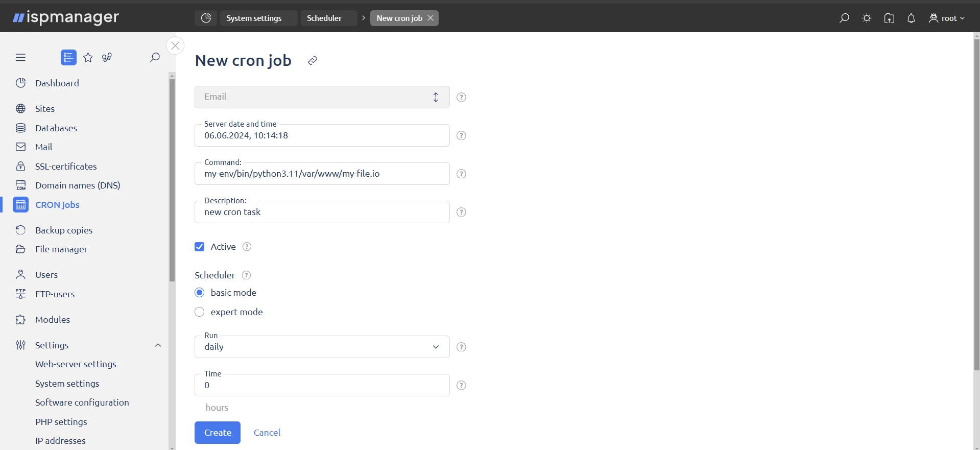The width and height of the screenshot is (980, 450).
Task: Open System settings in sidebar
Action: pos(67,383)
